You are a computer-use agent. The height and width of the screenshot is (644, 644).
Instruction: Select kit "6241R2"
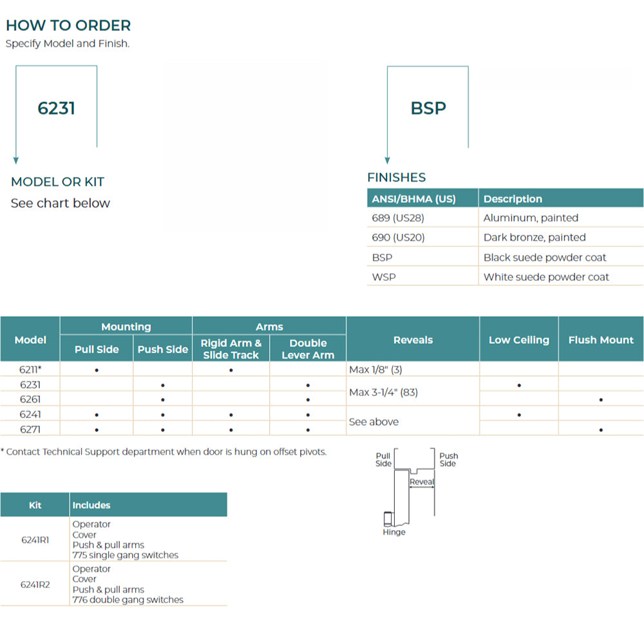pos(35,585)
